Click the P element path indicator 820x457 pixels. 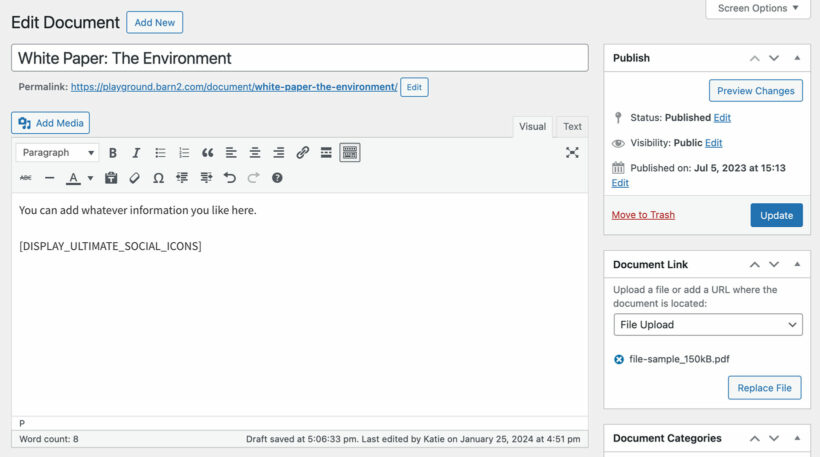pos(22,423)
